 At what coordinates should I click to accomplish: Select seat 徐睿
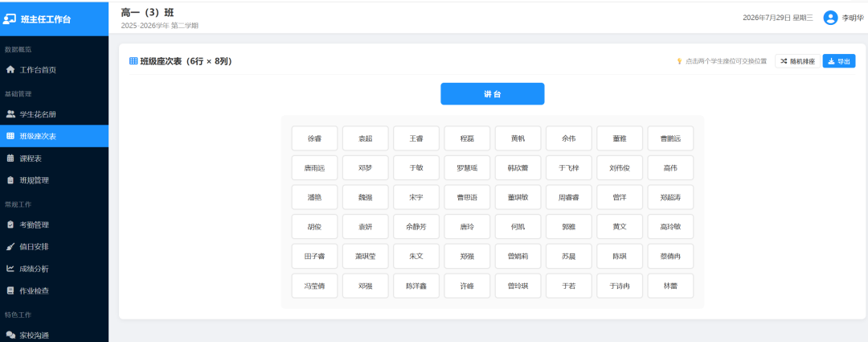(314, 138)
